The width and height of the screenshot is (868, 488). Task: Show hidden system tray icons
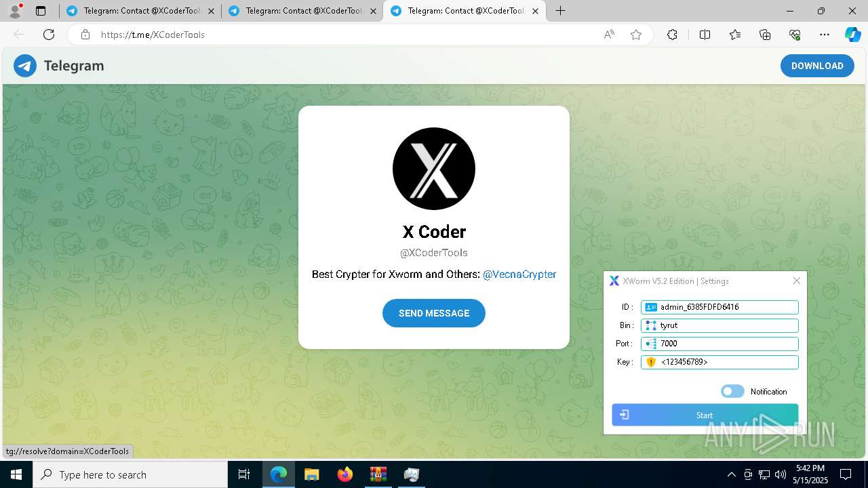[x=731, y=474]
